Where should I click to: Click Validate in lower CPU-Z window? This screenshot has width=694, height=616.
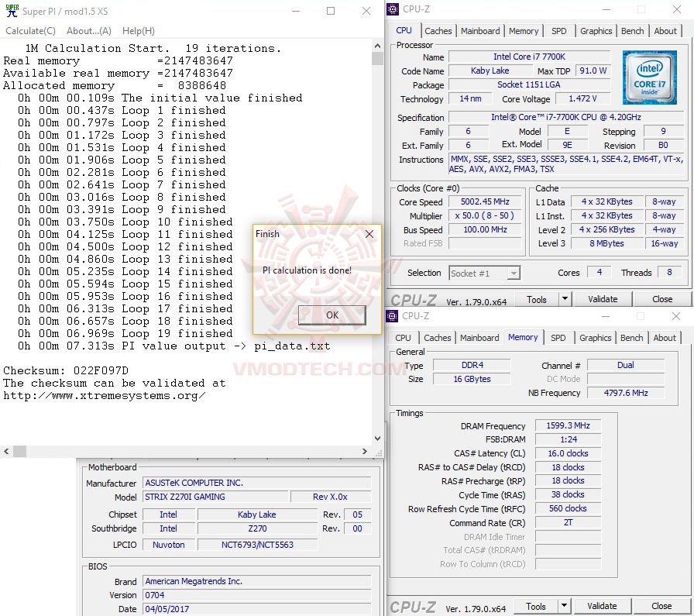pos(602,606)
